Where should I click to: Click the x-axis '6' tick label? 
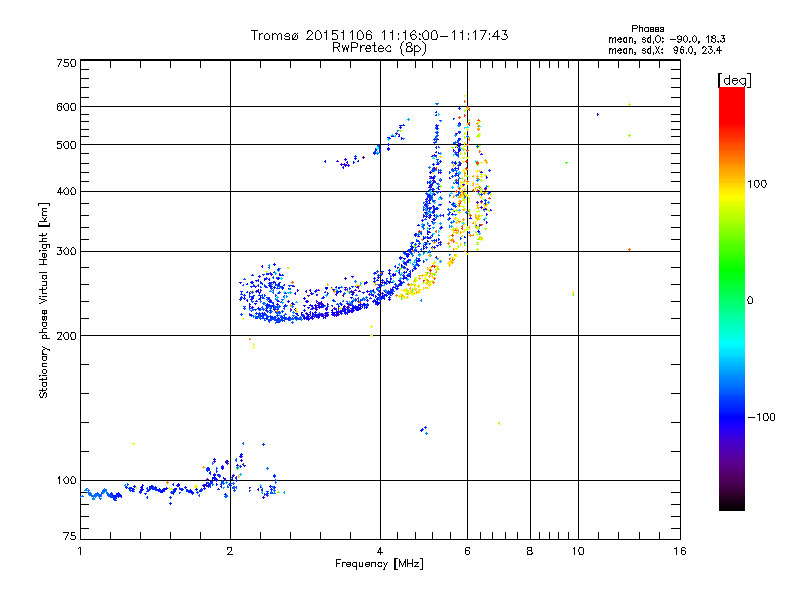pyautogui.click(x=467, y=551)
